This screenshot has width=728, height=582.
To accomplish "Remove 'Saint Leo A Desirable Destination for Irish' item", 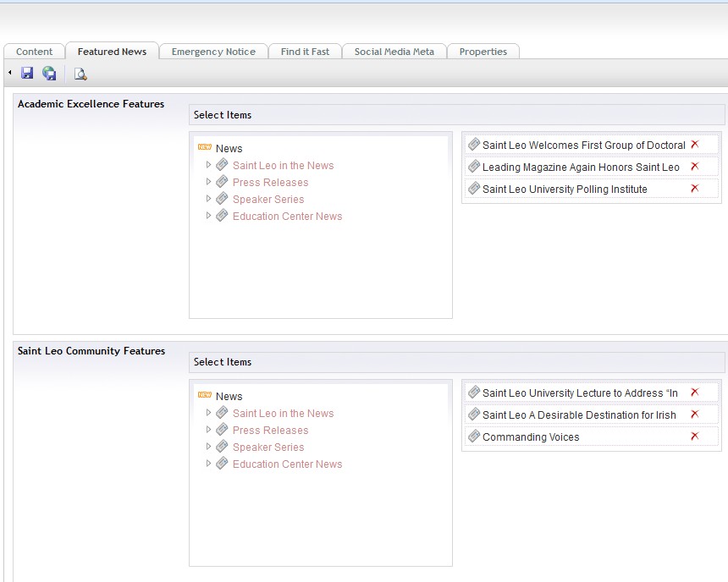I will point(695,414).
